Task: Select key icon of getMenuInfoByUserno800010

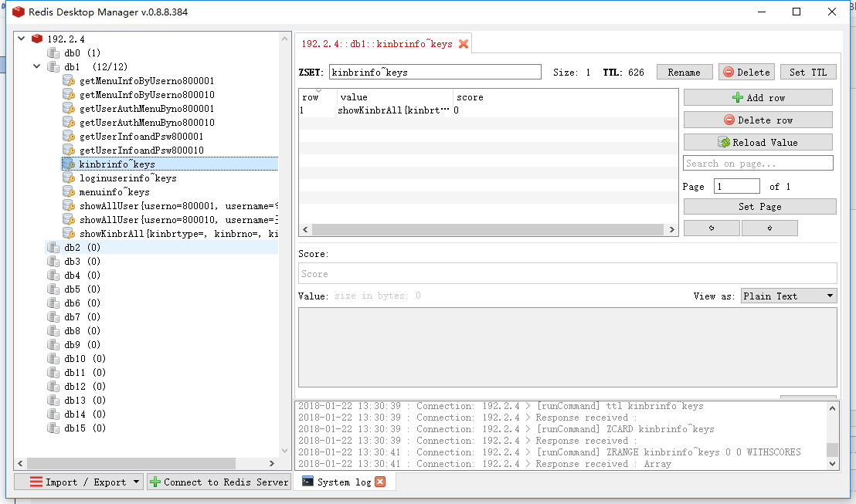Action: pyautogui.click(x=69, y=94)
